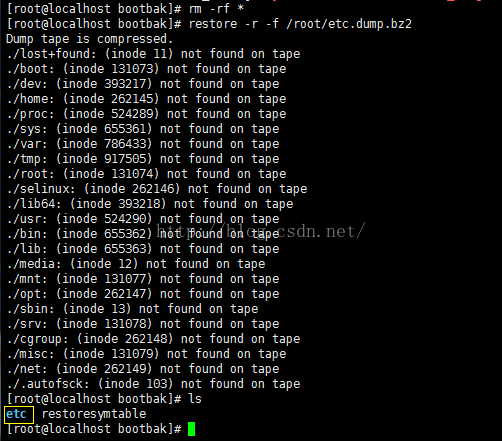Click the ./proc inode 524289 line
502x441 pixels.
(146, 114)
